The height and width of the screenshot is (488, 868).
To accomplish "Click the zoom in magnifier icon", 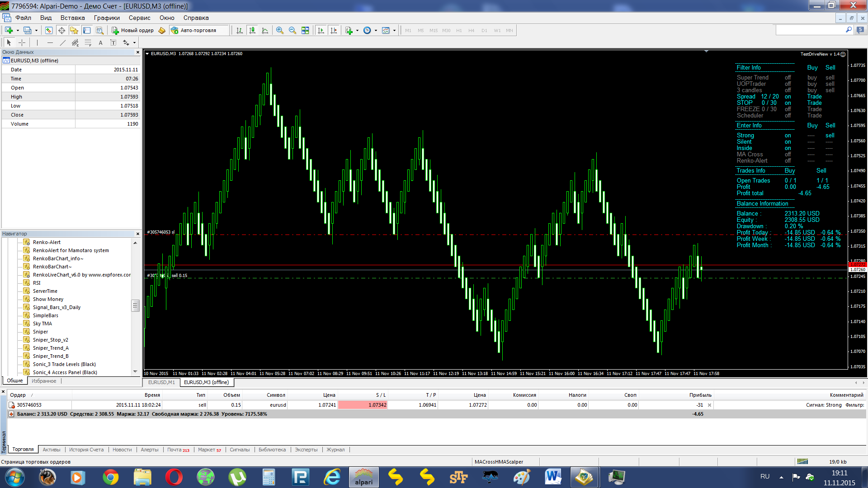I will coord(280,30).
